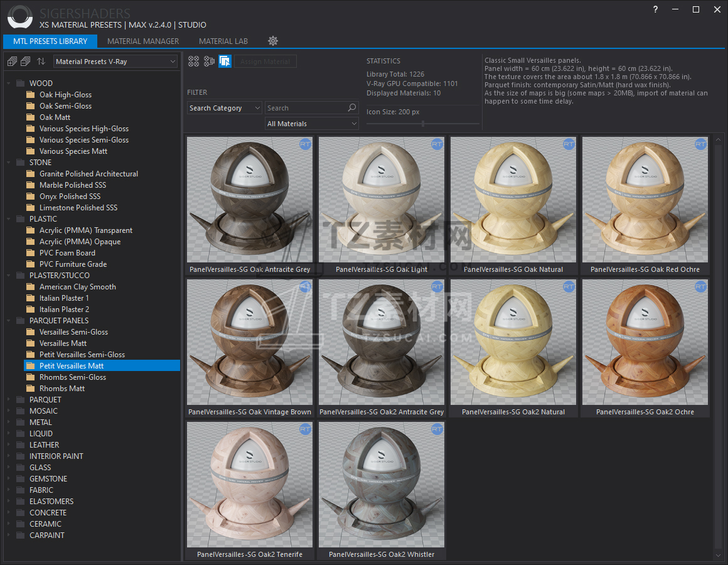This screenshot has width=728, height=565.
Task: Click the RT badge on Oak2 Ochre
Action: [700, 287]
